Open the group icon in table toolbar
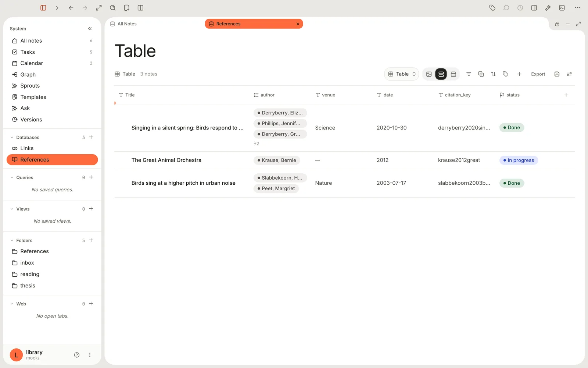Viewport: 588px width, 368px height. (481, 74)
